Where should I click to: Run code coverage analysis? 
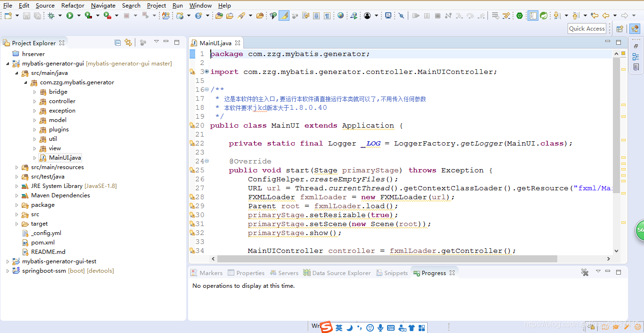click(88, 16)
